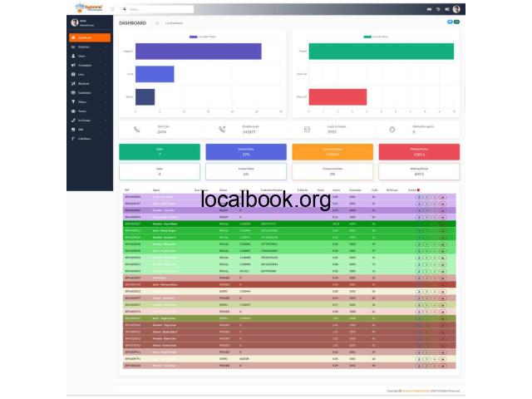Expand the Teams submenu arrow
The width and height of the screenshot is (532, 399).
click(x=106, y=111)
